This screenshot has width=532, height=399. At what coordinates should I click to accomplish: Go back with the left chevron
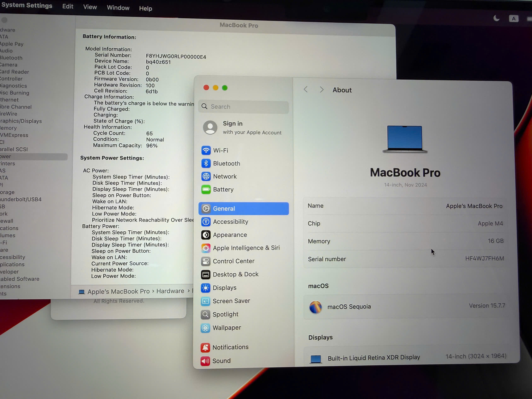tap(306, 89)
